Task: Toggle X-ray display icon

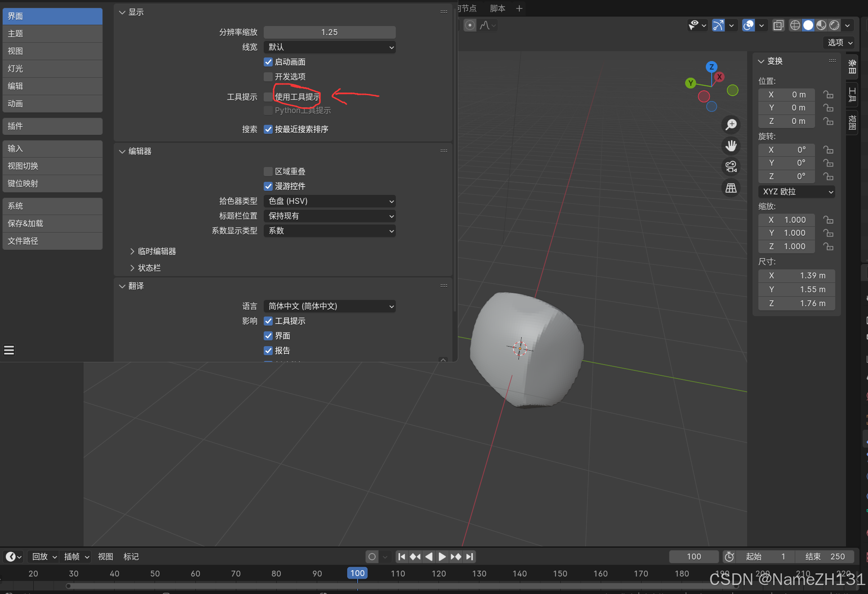Action: tap(778, 26)
